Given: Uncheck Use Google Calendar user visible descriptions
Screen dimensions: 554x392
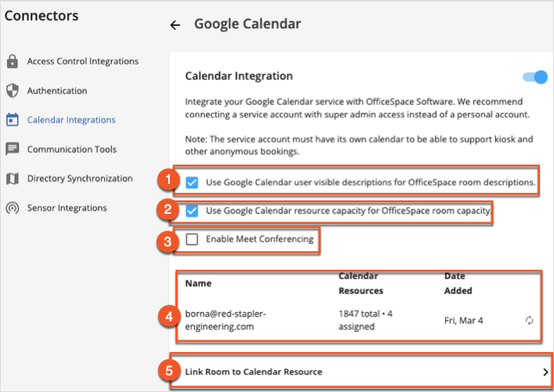Looking at the screenshot, I should (x=192, y=181).
